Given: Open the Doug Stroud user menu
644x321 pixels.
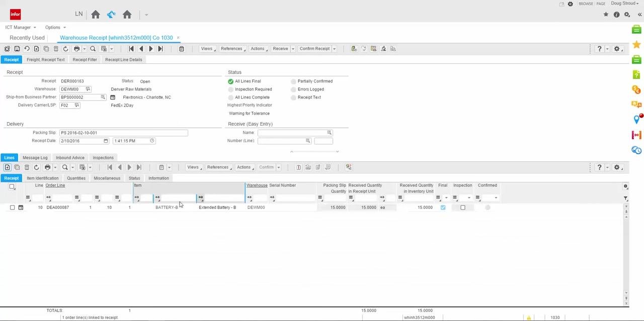Looking at the screenshot, I should click(625, 4).
